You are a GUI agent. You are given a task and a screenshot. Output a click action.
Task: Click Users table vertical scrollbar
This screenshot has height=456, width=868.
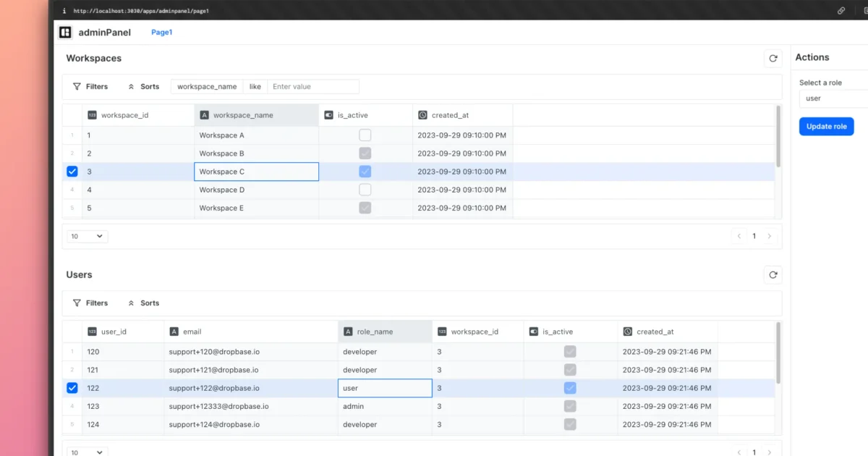(x=778, y=352)
